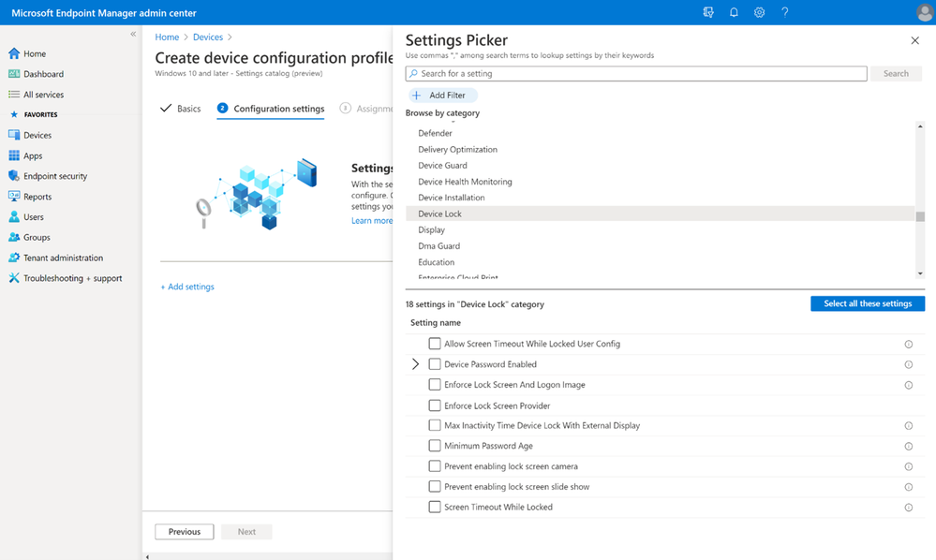The image size is (936, 560).
Task: Open the user account avatar
Action: (x=925, y=12)
